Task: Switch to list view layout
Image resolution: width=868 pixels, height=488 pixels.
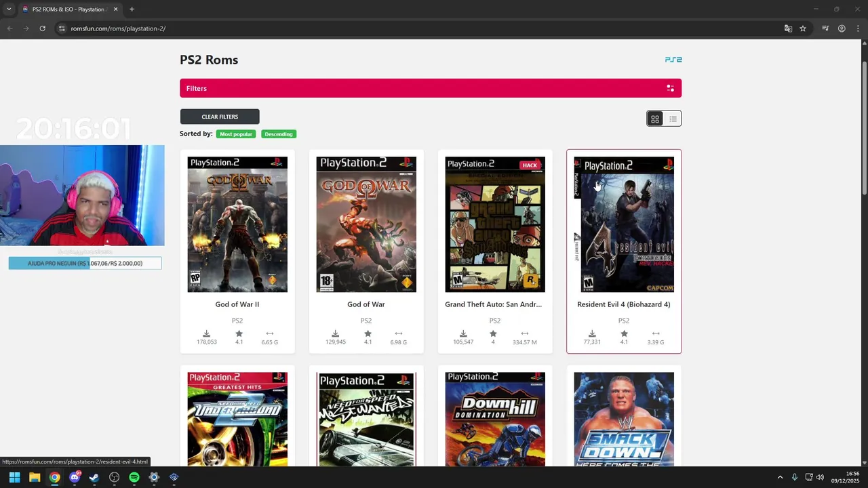Action: [673, 119]
